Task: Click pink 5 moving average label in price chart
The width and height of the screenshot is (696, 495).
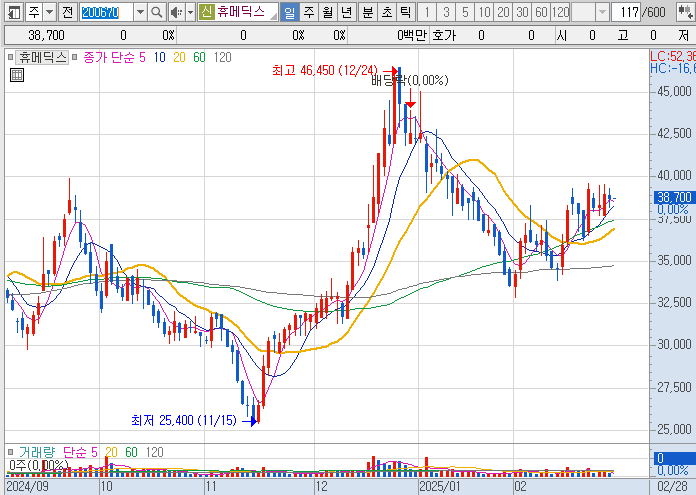Action: click(142, 57)
